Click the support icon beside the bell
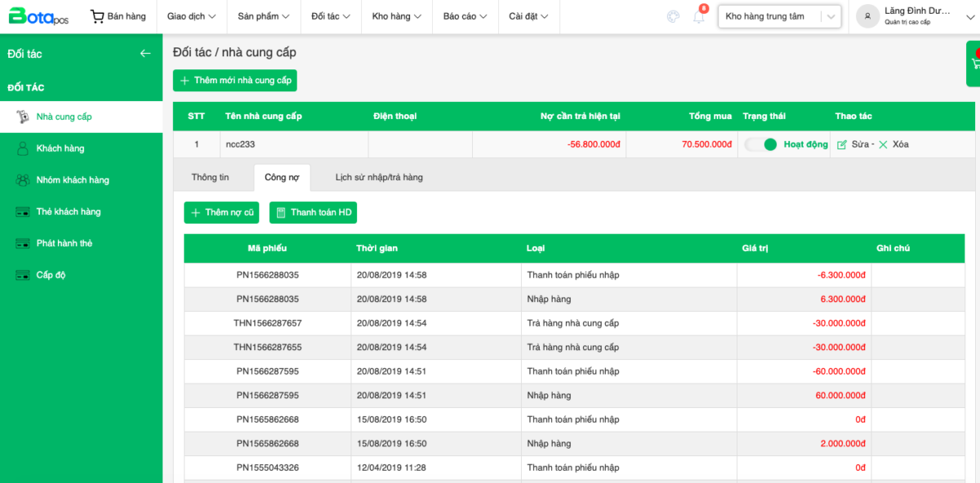This screenshot has height=483, width=980. (x=673, y=16)
